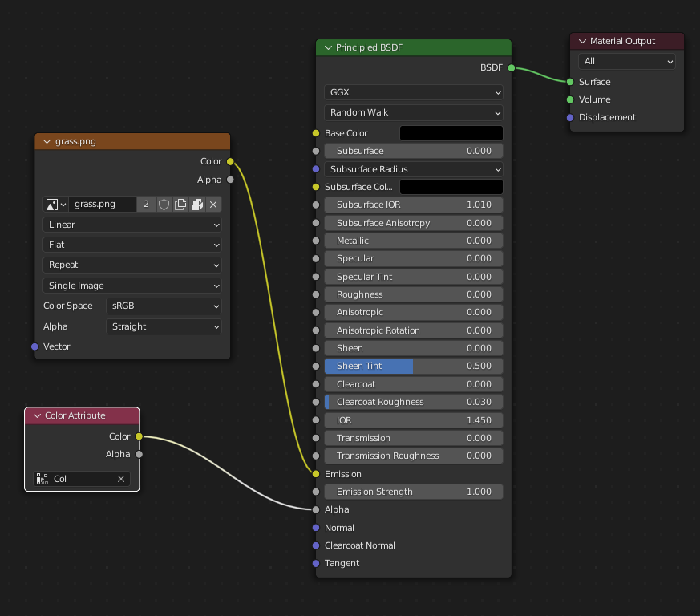Open the image browse icon in grass.png node

(x=55, y=205)
